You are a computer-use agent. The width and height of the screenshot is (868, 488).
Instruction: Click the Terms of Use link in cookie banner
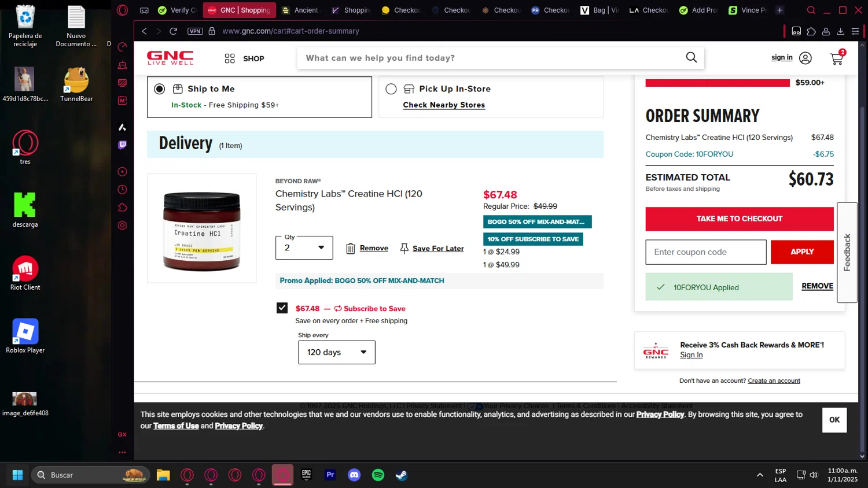[x=176, y=426]
